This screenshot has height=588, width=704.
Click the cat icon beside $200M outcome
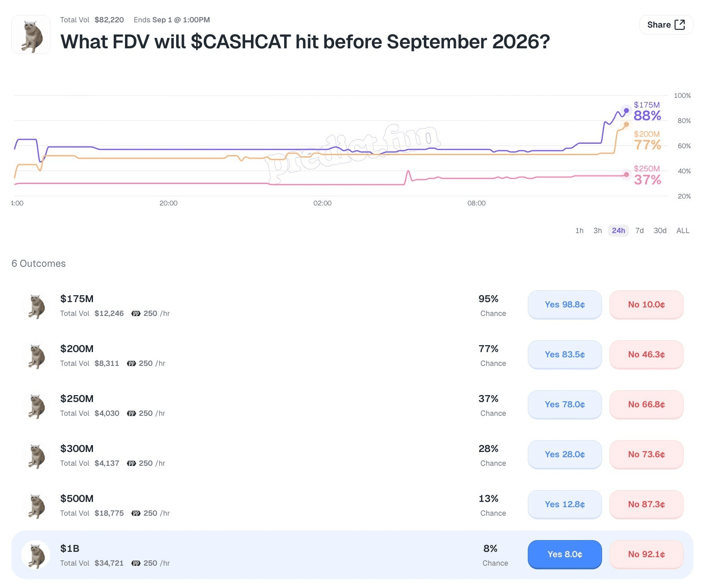(36, 356)
